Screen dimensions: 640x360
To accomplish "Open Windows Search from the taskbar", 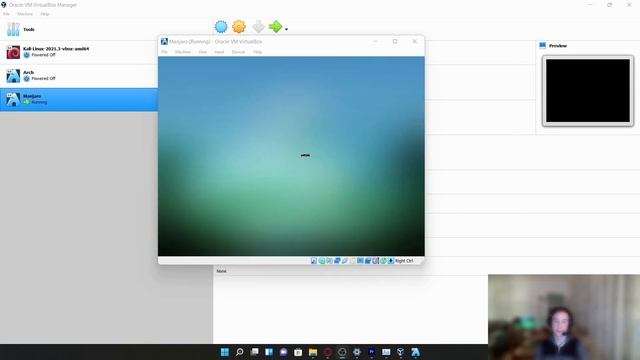I will click(240, 352).
